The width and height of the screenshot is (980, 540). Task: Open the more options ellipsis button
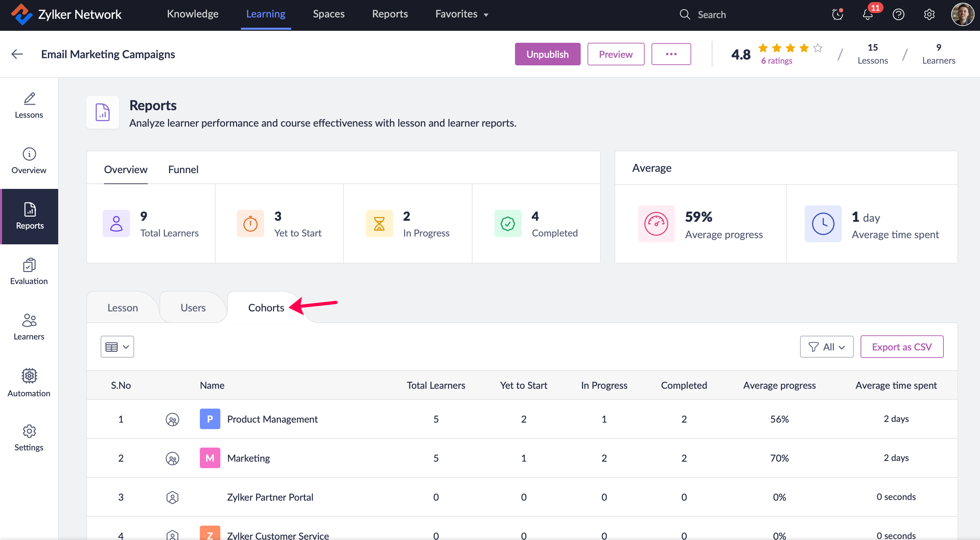click(671, 54)
